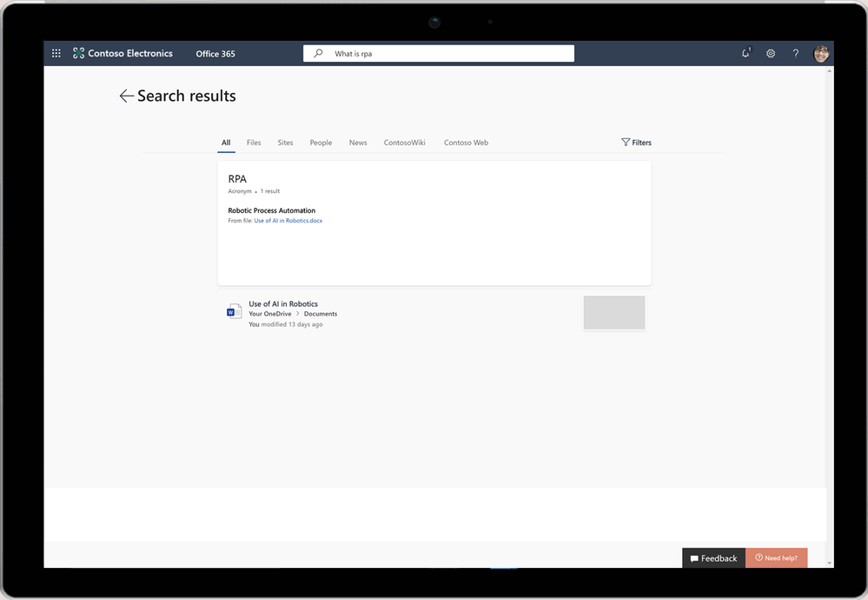
Task: Open the app launcher waffle icon
Action: 56,53
